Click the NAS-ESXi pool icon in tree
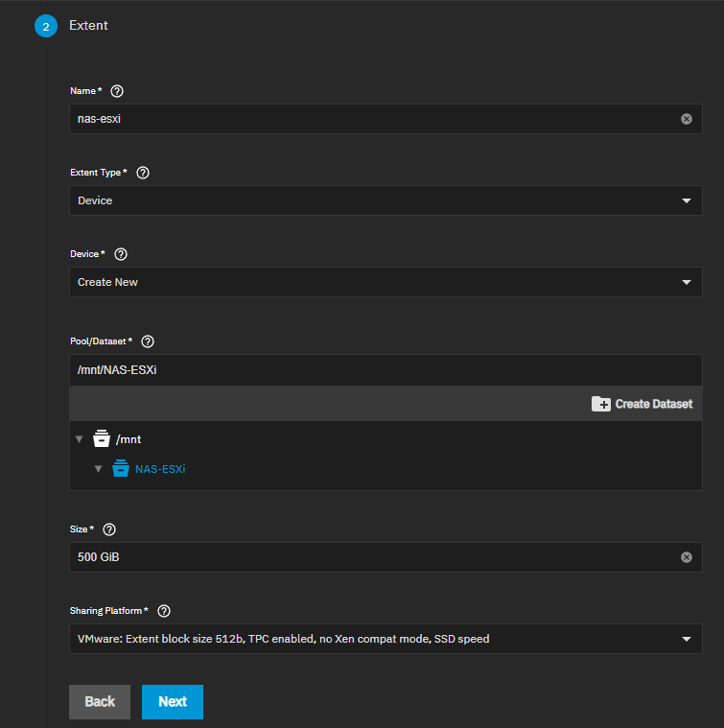This screenshot has height=728, width=724. point(120,469)
